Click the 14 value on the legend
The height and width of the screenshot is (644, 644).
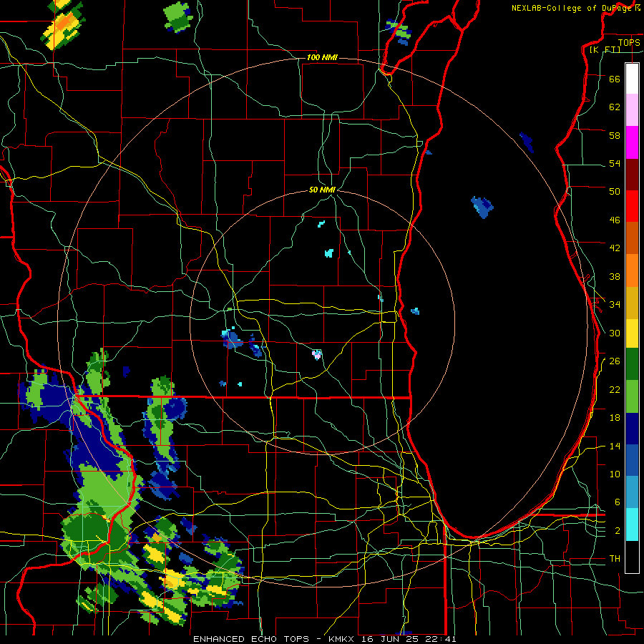(615, 446)
